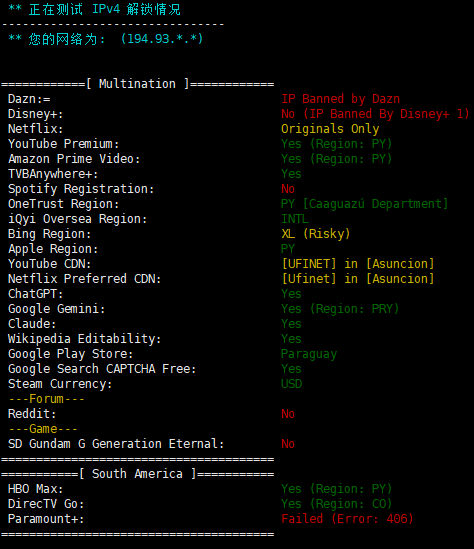The height and width of the screenshot is (549, 474).
Task: Select the Netflix 'Originals Only' text
Action: 330,129
